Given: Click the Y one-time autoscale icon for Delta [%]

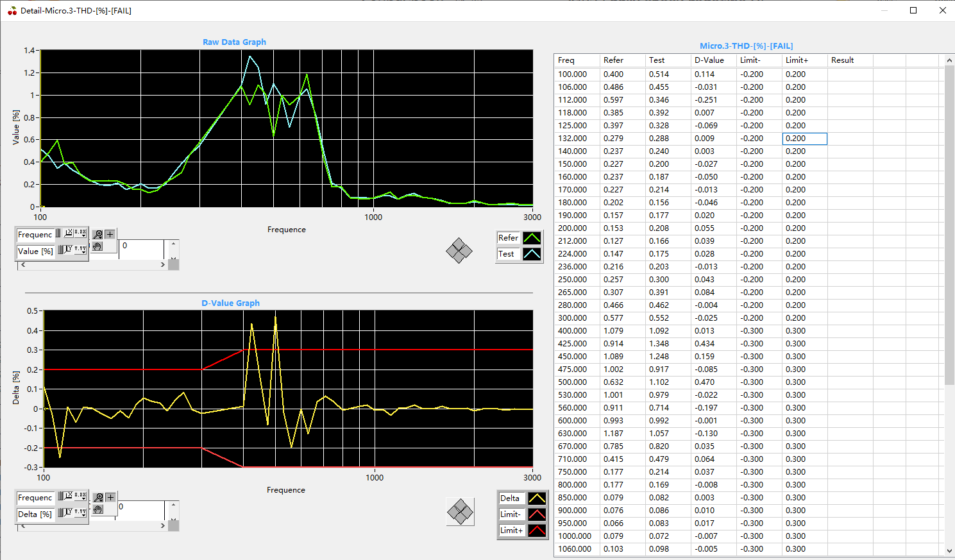Looking at the screenshot, I should tap(69, 513).
